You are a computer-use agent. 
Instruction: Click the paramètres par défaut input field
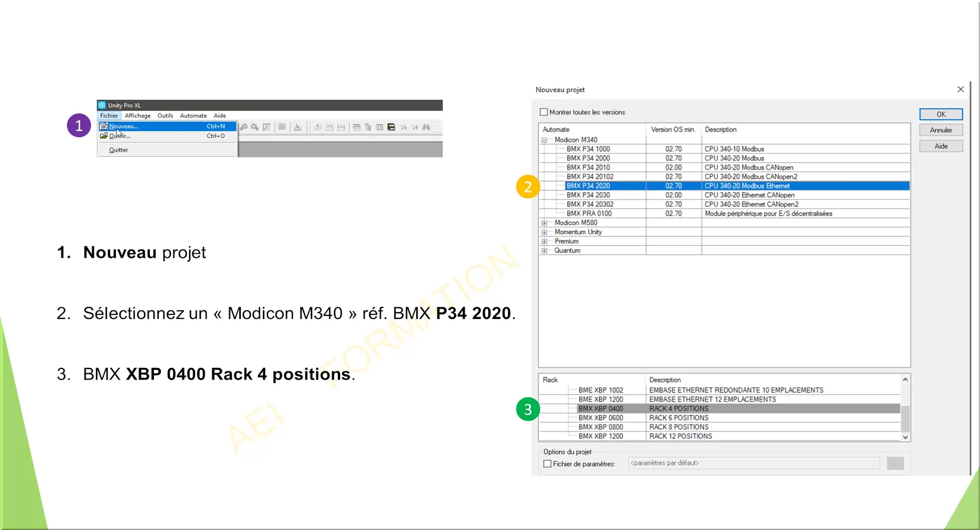click(754, 463)
